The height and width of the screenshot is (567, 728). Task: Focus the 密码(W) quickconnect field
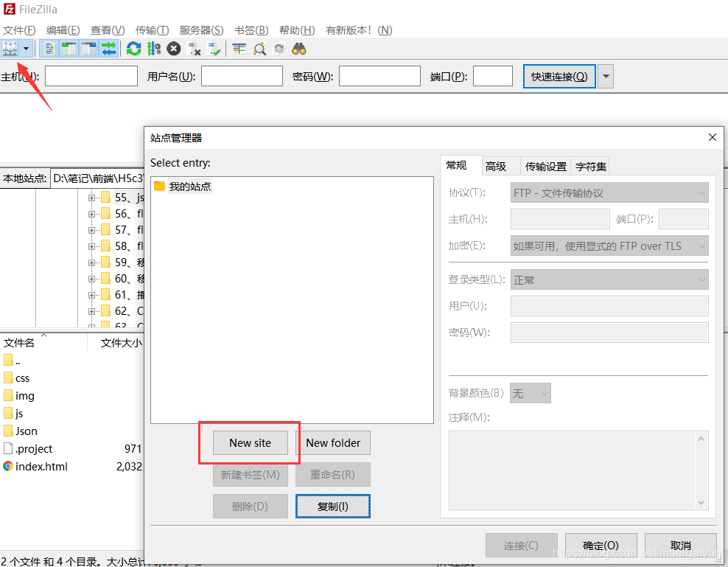pos(379,76)
